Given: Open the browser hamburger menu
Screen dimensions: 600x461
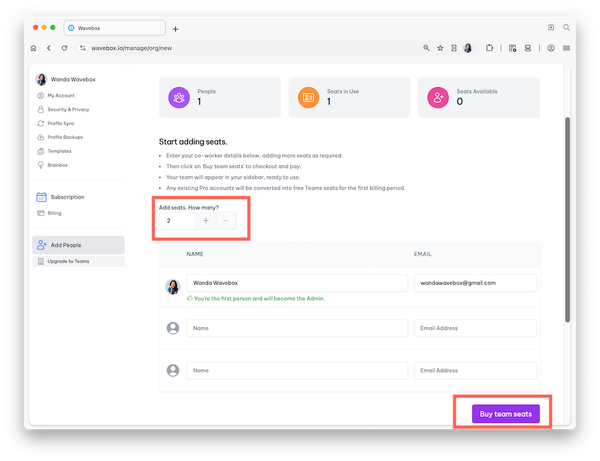Looking at the screenshot, I should [567, 48].
